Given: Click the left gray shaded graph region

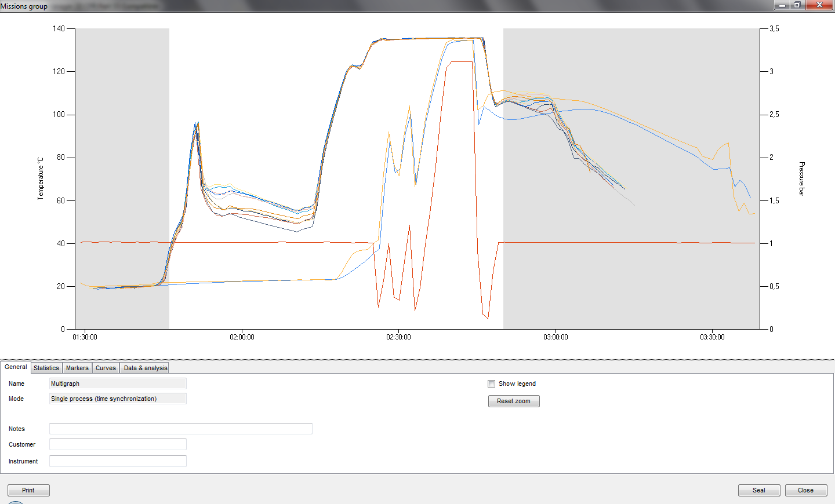Looking at the screenshot, I should [122, 174].
